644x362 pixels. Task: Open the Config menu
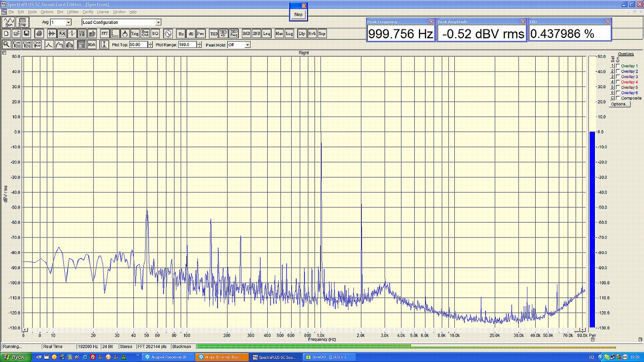click(x=88, y=12)
